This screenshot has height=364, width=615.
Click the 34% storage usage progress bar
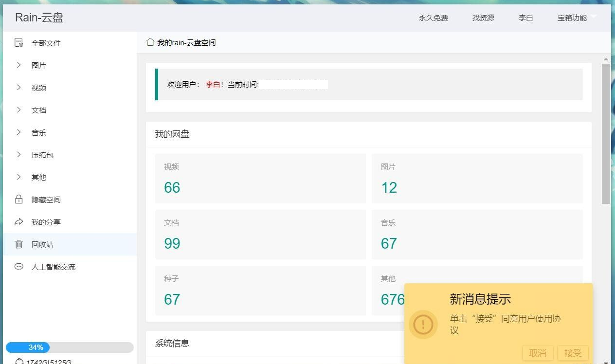click(70, 347)
